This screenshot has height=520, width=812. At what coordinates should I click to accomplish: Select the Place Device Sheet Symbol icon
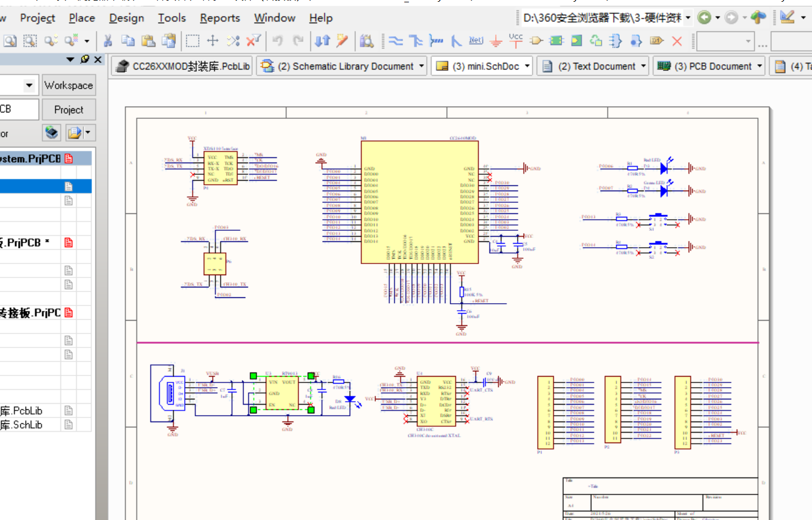tap(596, 40)
